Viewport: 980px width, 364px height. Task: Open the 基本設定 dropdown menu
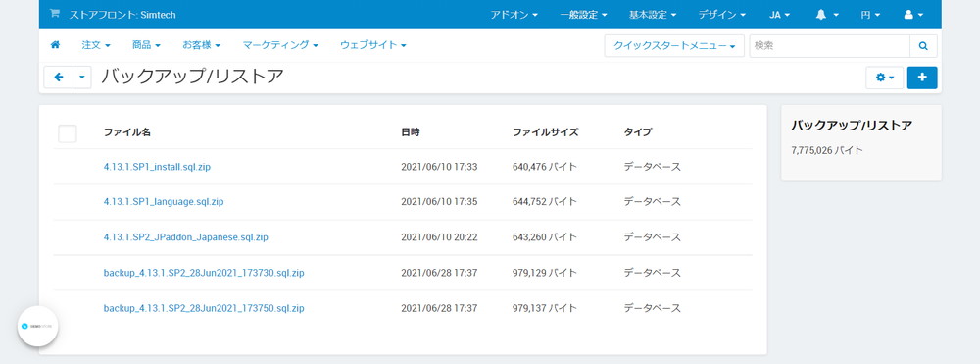(653, 15)
